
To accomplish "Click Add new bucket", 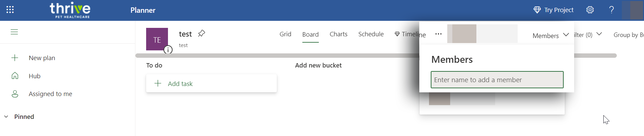I will 318,65.
